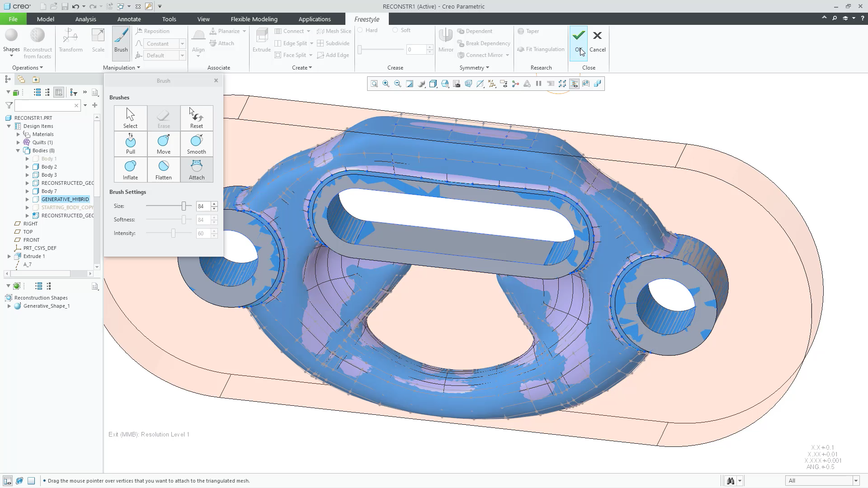Viewport: 868px width, 488px height.
Task: Select the Hard crease radio button
Action: click(x=360, y=30)
